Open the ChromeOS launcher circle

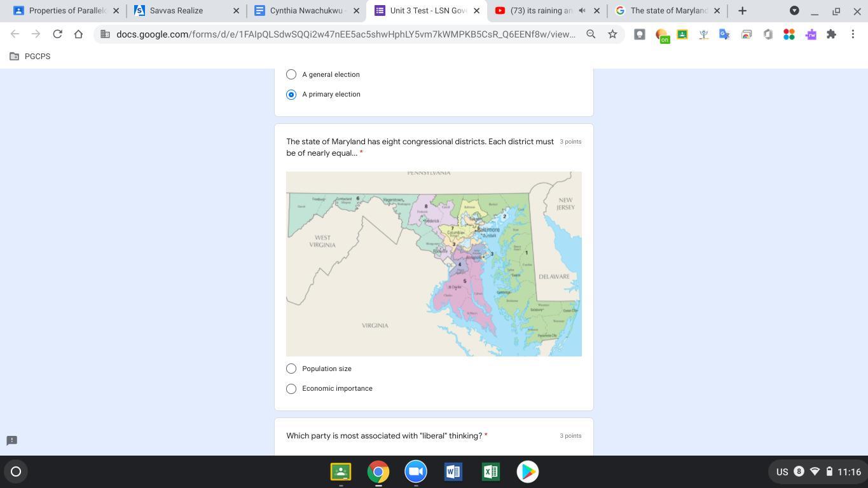point(16,471)
